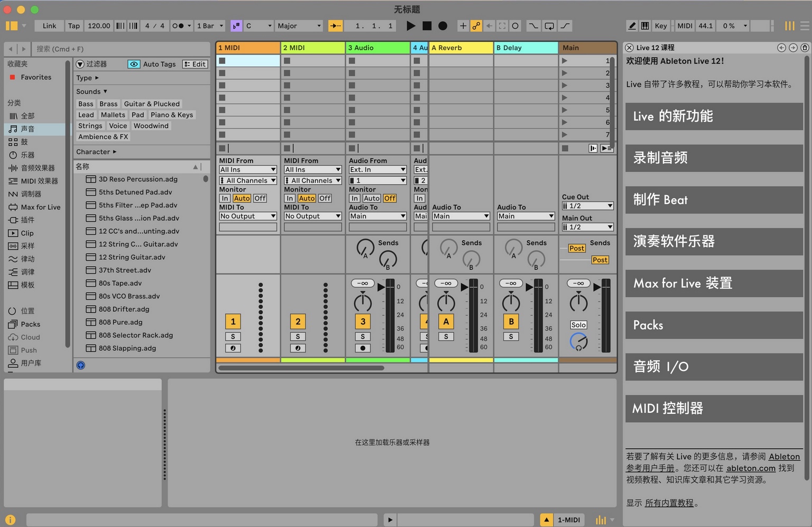812x527 pixels.
Task: Click the MIDI Arrangement Overdub plus icon
Action: [463, 25]
